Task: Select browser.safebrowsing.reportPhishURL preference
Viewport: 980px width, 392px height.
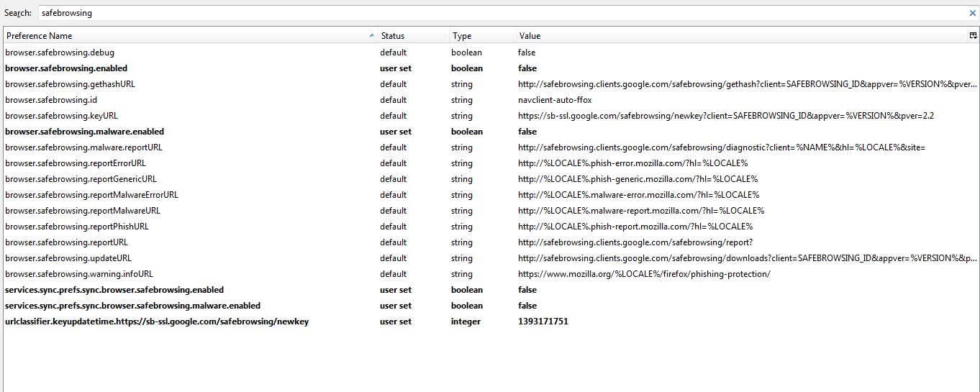Action: tap(77, 227)
